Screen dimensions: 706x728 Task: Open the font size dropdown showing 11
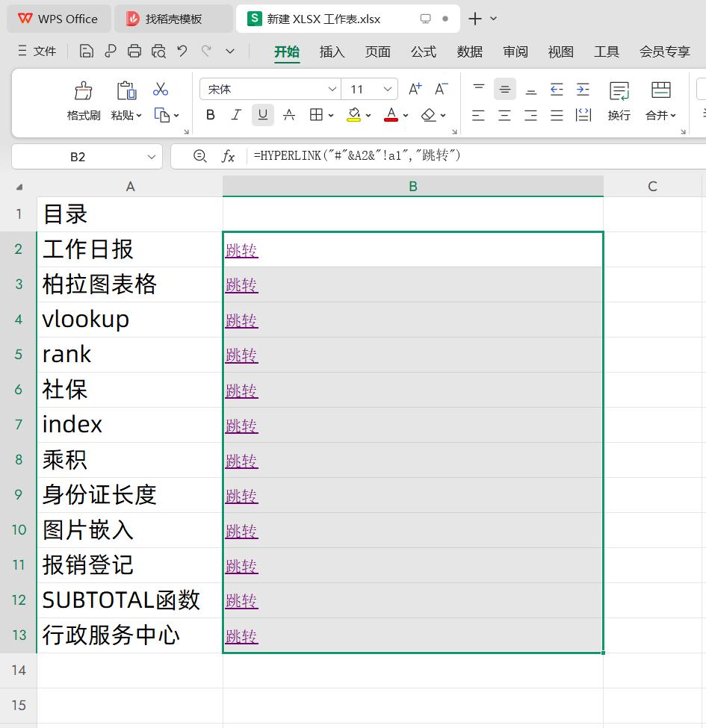coord(388,90)
